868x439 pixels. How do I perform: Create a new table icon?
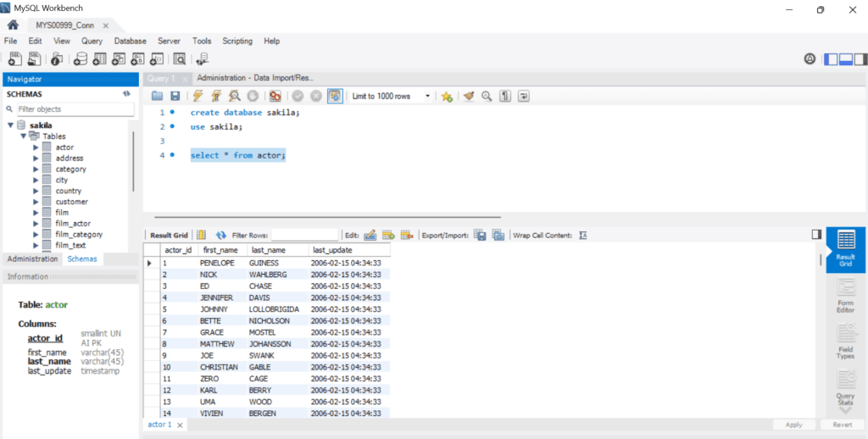click(x=100, y=58)
